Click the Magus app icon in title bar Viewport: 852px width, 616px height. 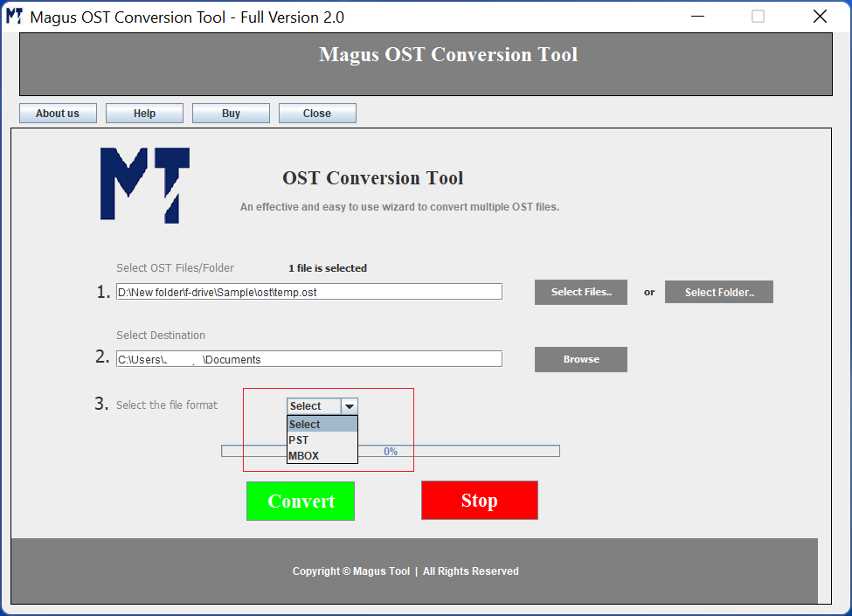click(14, 17)
